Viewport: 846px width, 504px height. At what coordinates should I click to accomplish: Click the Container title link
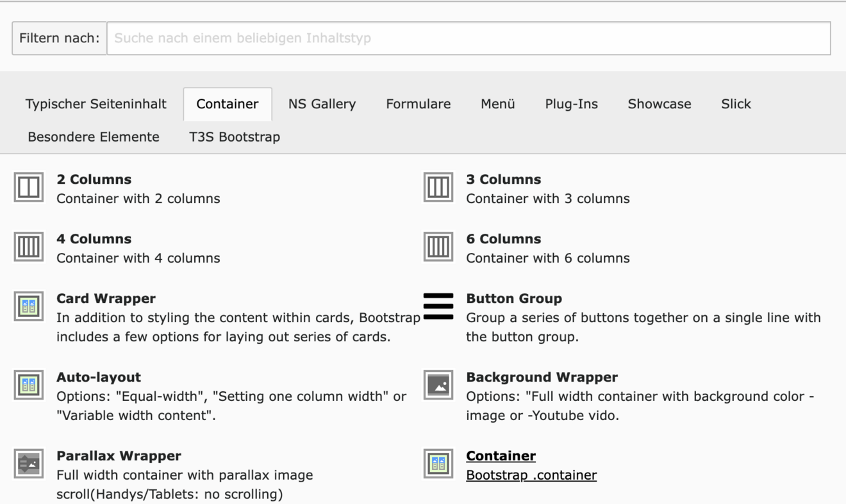point(501,456)
